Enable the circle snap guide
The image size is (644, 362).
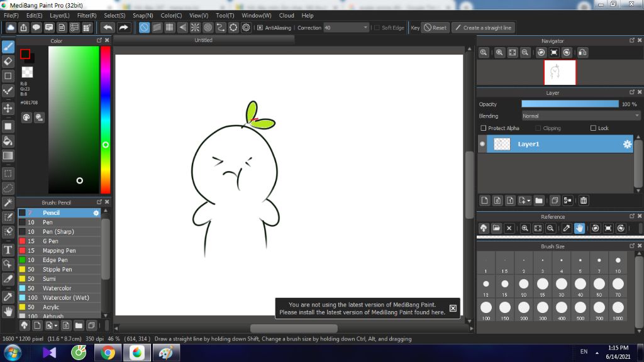[x=208, y=28]
